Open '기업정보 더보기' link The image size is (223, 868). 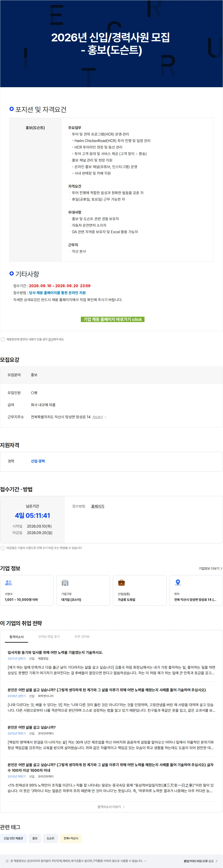pyautogui.click(x=210, y=569)
